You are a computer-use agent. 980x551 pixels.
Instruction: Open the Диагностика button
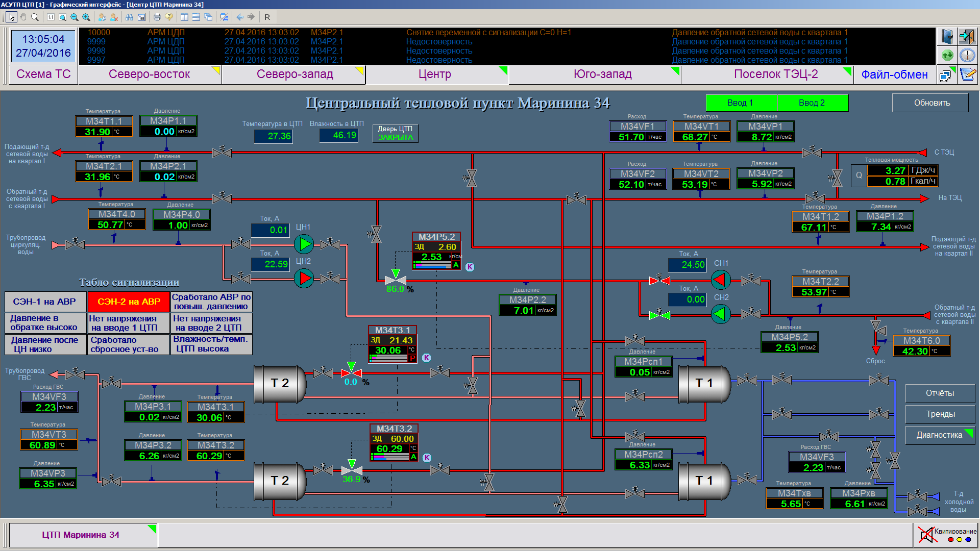[x=940, y=435]
